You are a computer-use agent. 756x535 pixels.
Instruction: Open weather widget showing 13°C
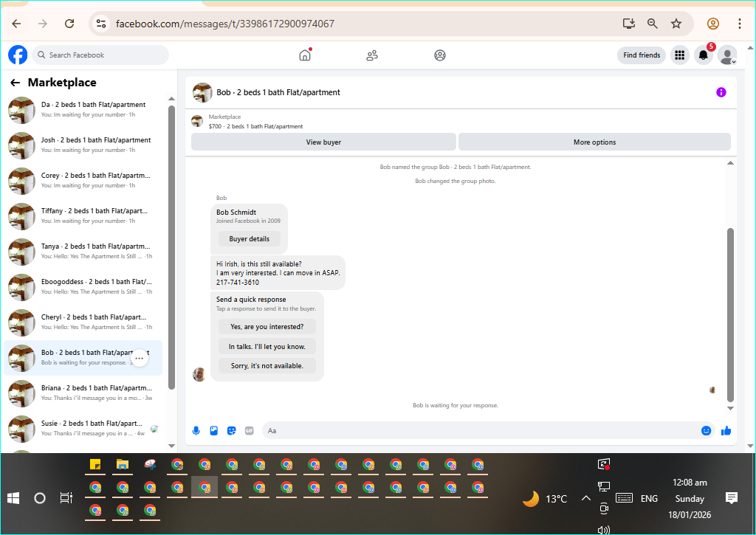click(x=546, y=498)
